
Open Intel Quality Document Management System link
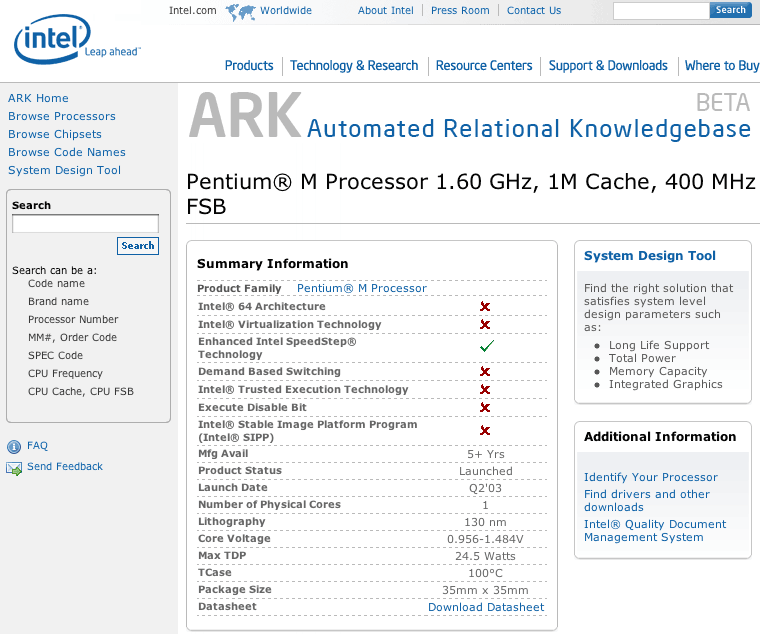(655, 531)
